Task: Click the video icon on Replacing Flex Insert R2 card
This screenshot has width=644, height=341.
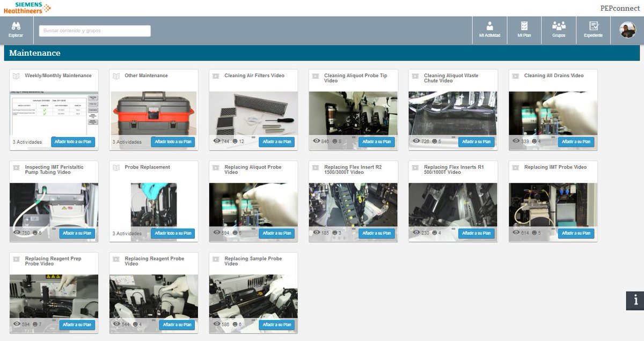Action: [x=316, y=168]
